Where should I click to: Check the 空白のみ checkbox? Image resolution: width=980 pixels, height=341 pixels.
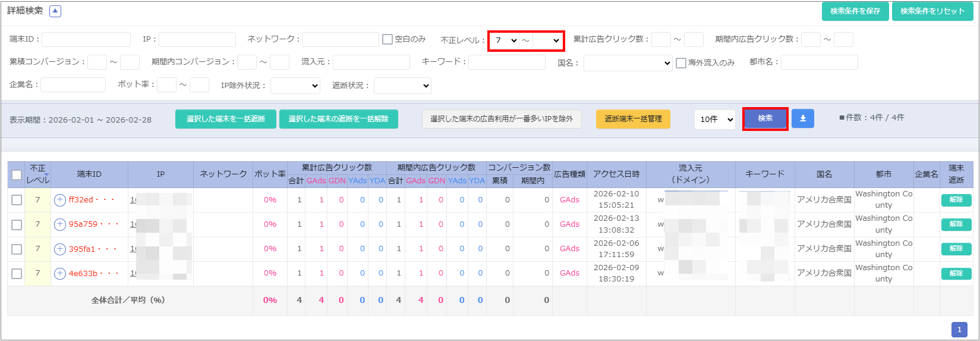click(387, 39)
